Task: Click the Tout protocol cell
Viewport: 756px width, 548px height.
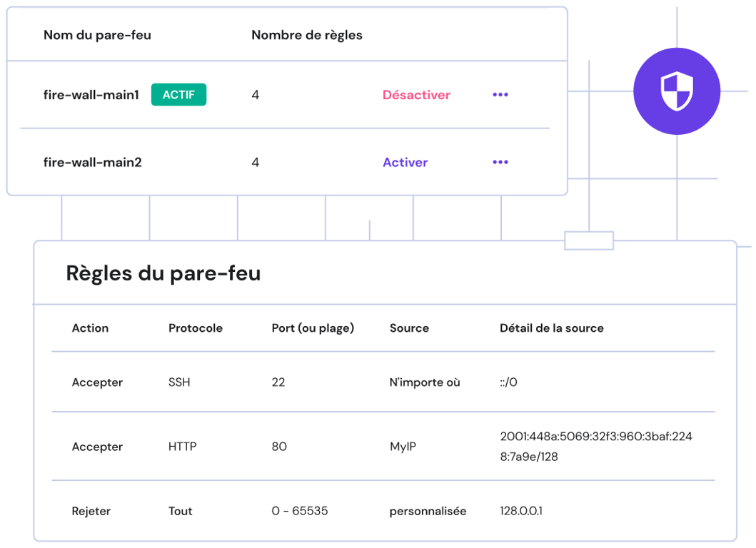Action: pos(181,511)
